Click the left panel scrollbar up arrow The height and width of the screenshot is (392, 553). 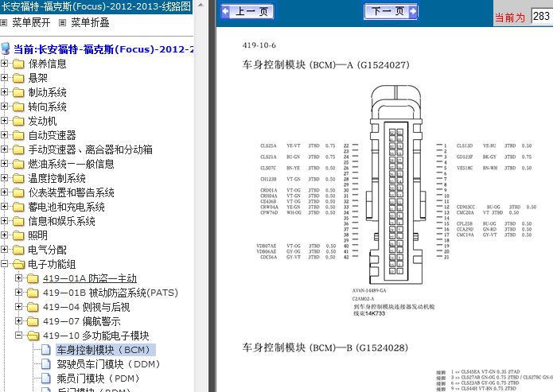pos(201,5)
